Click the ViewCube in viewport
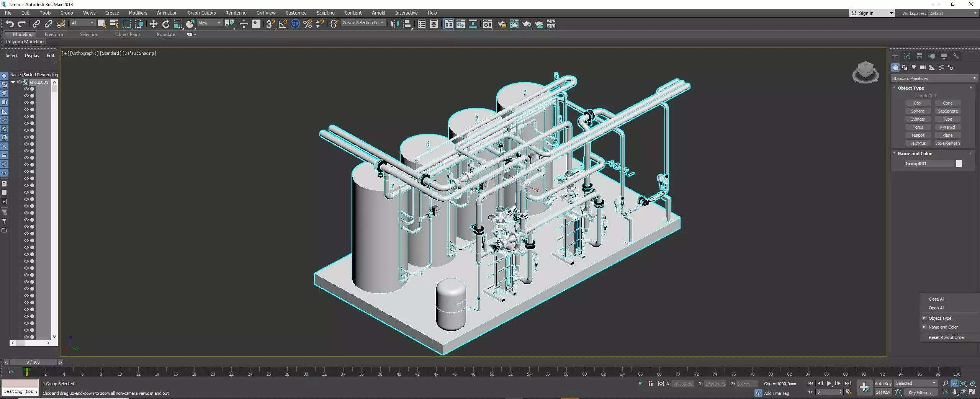Image resolution: width=980 pixels, height=399 pixels. point(865,72)
